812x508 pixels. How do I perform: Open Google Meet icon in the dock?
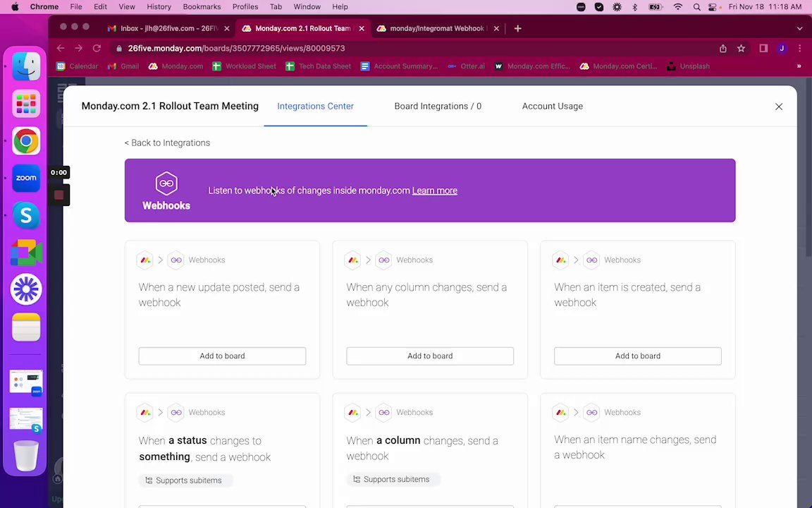26,253
